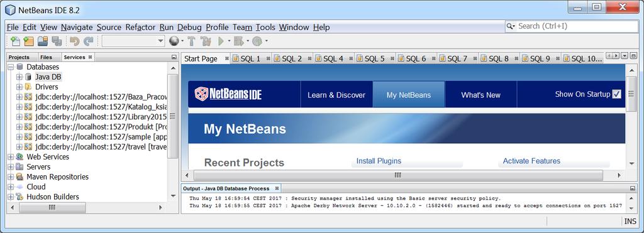Click the Install Plugins link
The image size is (644, 233).
(x=379, y=161)
